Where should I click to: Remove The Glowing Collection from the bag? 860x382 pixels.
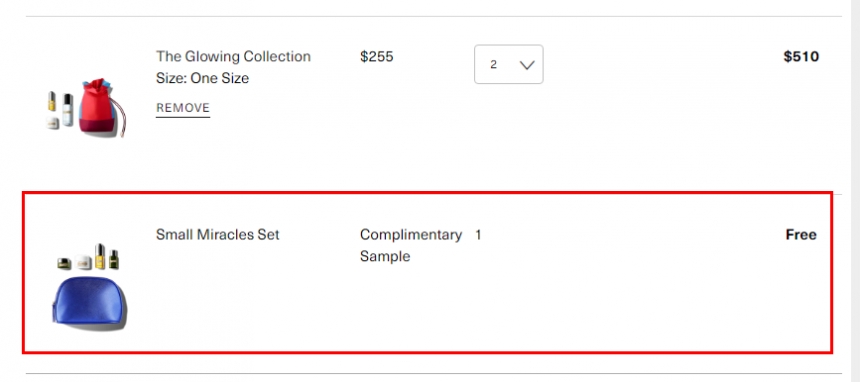pyautogui.click(x=183, y=108)
